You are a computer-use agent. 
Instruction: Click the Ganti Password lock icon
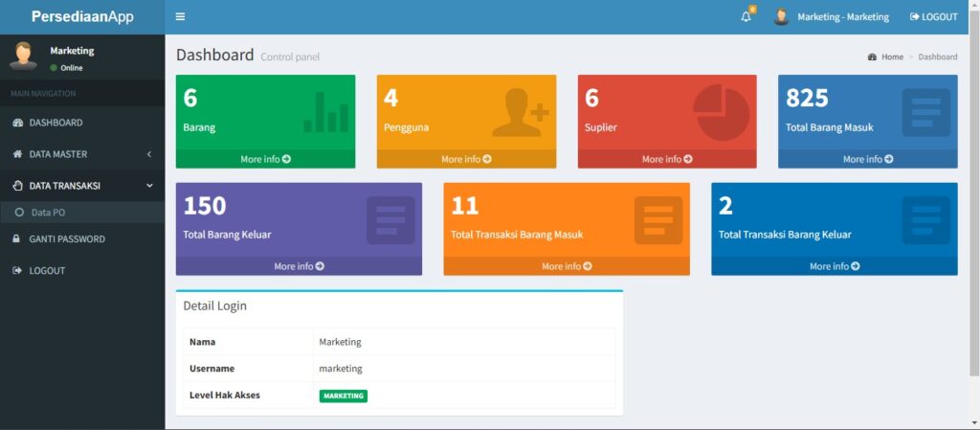(17, 238)
